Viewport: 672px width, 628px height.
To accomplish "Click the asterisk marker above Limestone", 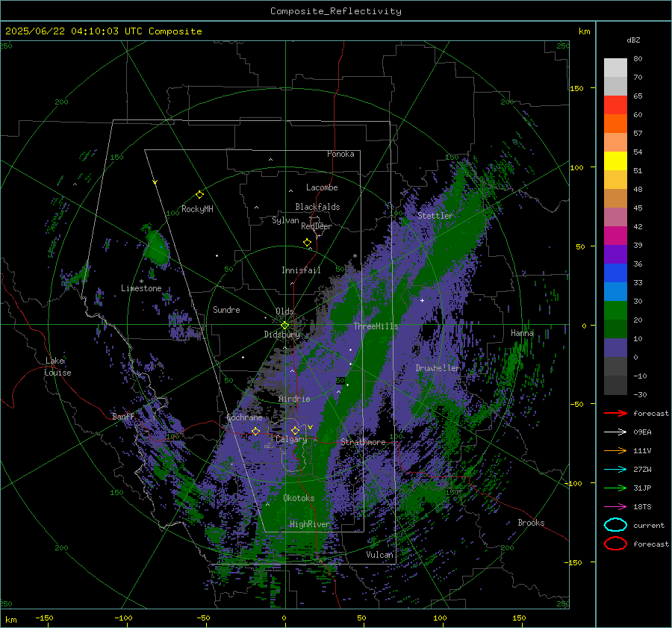I will pos(141,282).
